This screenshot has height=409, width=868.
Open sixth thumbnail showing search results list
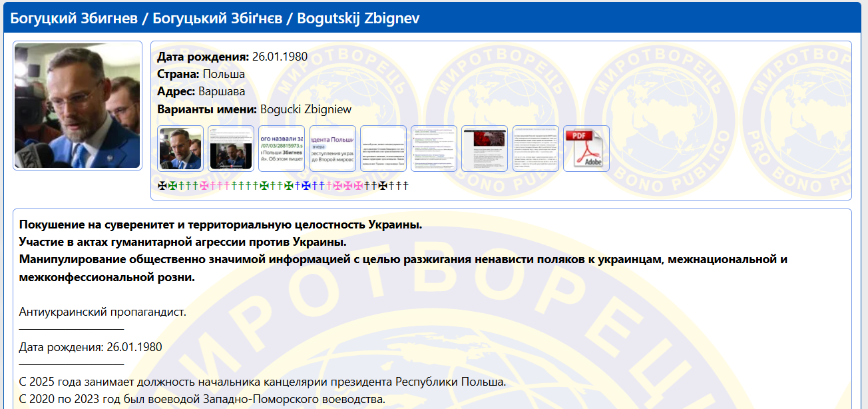coord(434,149)
